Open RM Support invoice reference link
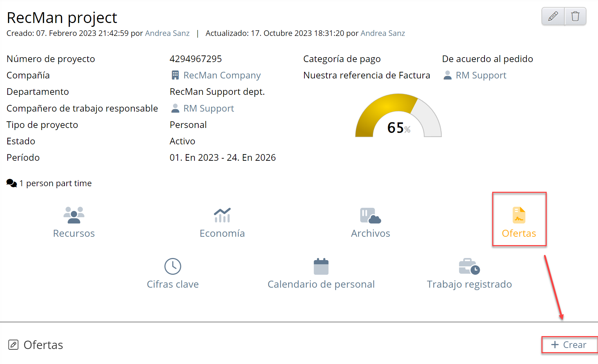The width and height of the screenshot is (598, 364). [x=481, y=75]
